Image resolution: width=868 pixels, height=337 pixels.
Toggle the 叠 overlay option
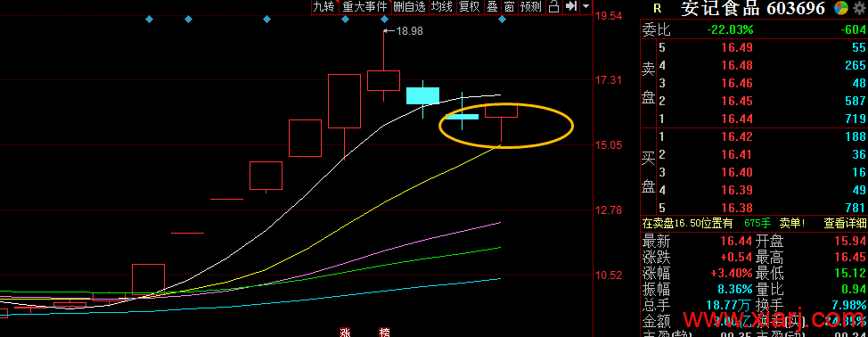pyautogui.click(x=492, y=6)
